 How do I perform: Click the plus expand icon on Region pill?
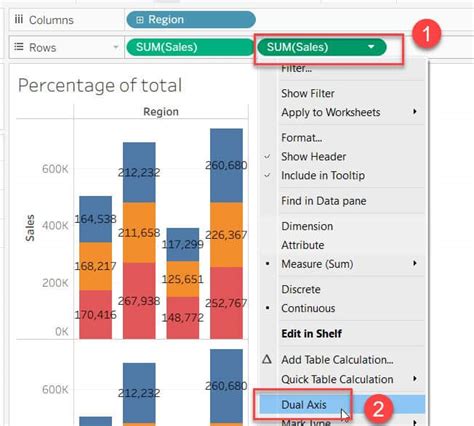[140, 20]
